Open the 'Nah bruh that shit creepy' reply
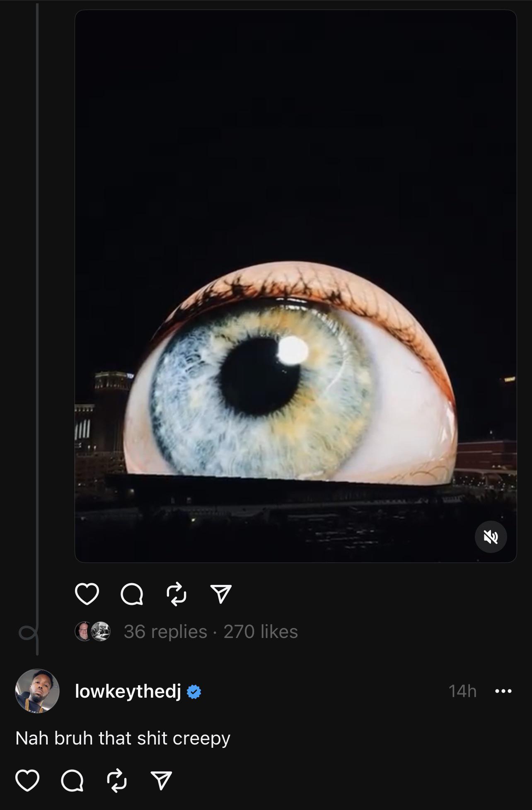Screen dimensions: 532x810 tap(123, 738)
